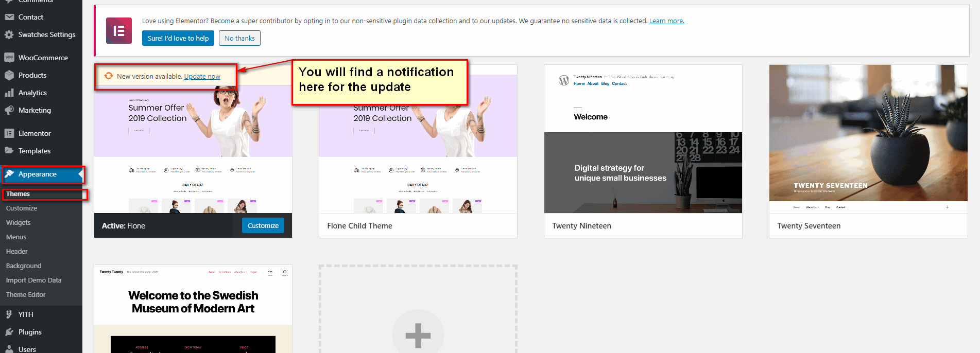This screenshot has width=980, height=353.
Task: Open Import Demo Data submenu item
Action: tap(33, 280)
